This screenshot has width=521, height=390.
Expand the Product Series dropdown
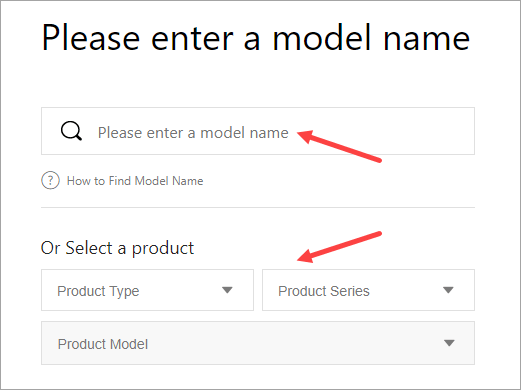coord(368,290)
